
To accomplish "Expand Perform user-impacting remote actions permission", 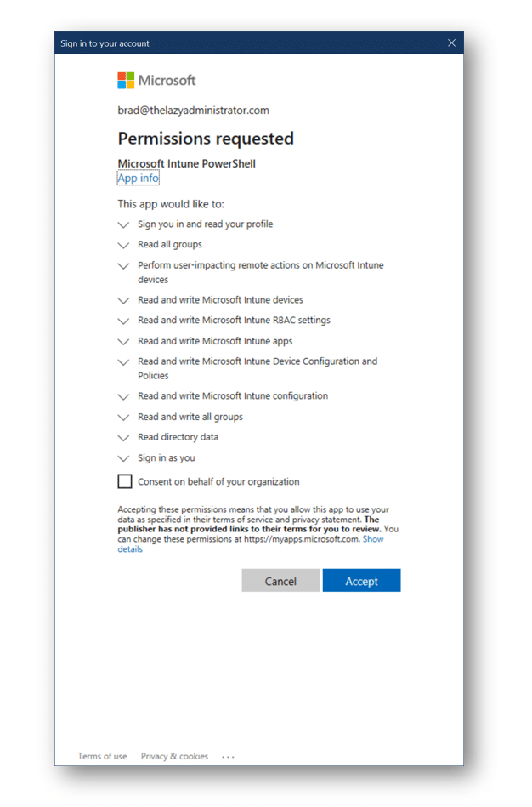I will click(x=123, y=266).
